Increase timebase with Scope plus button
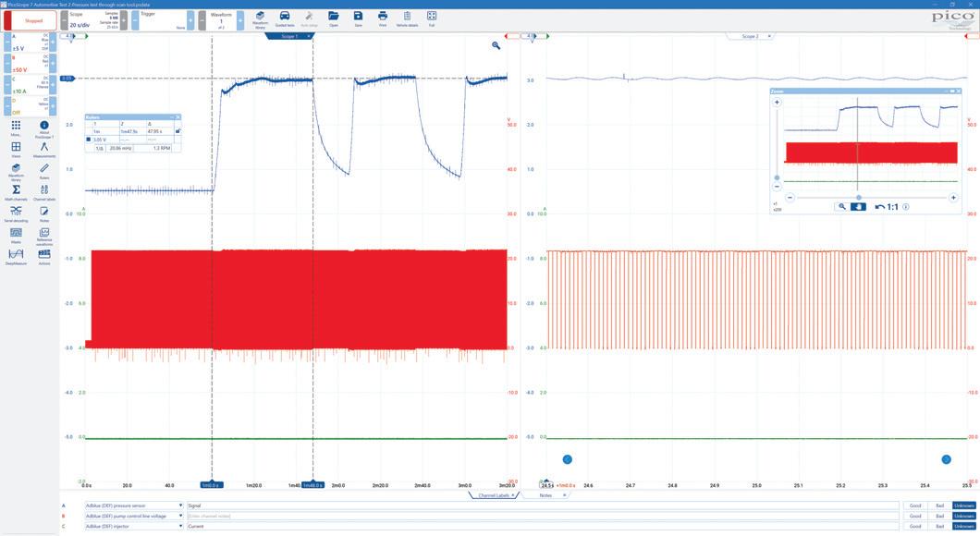 [124, 20]
